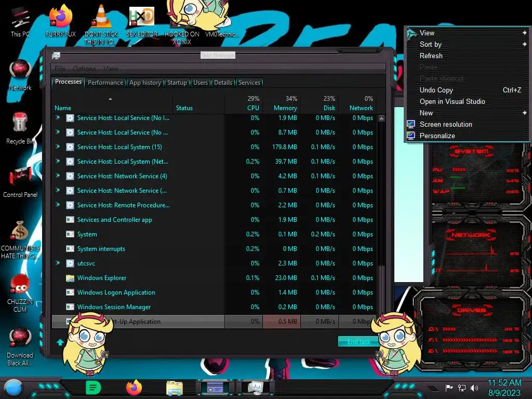The image size is (532, 399).
Task: Select the Windows Logon Application row
Action: (214, 292)
